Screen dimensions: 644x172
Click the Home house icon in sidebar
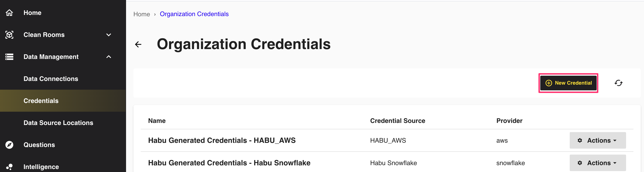(x=9, y=13)
